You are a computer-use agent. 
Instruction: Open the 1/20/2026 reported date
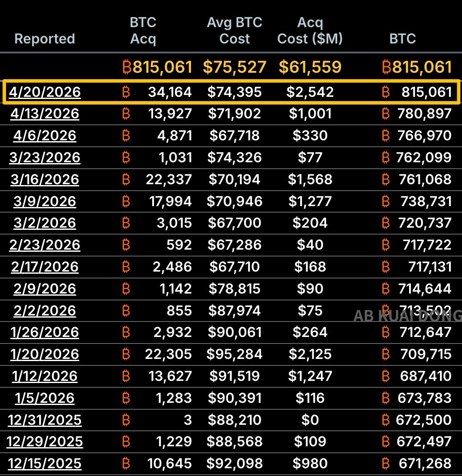tap(45, 354)
